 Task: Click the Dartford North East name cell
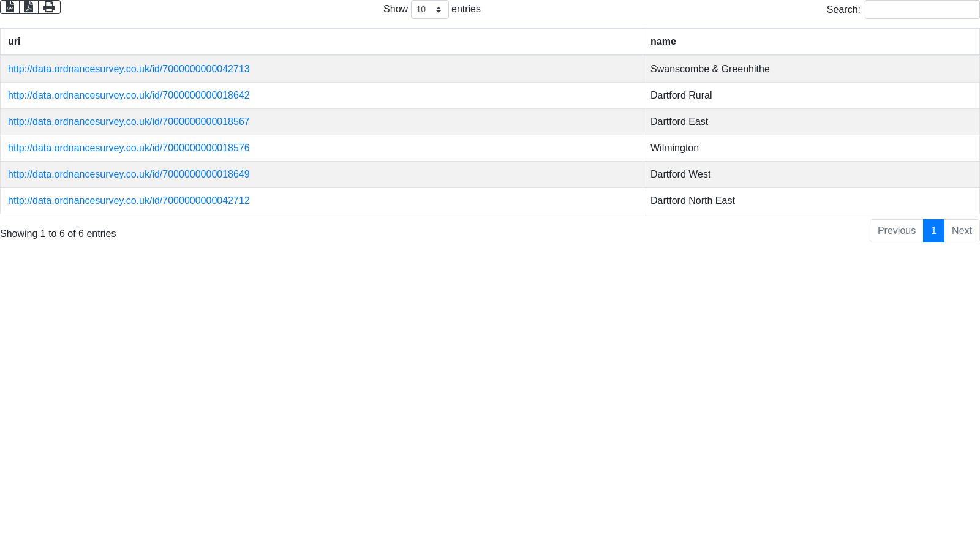(x=692, y=201)
